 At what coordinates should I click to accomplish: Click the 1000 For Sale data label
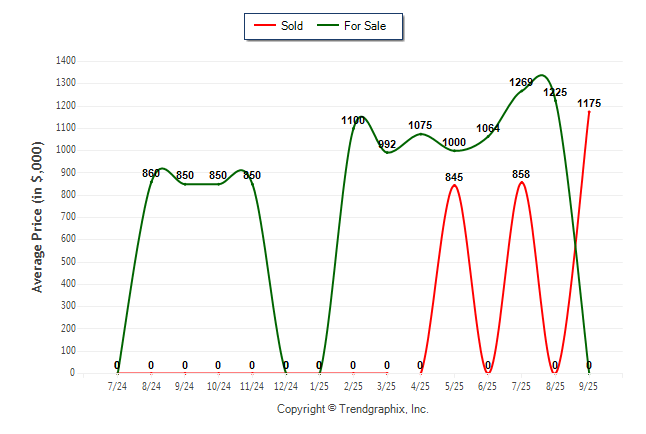click(454, 142)
